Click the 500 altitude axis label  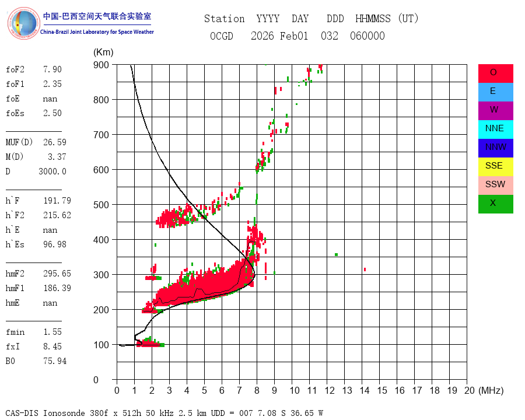tap(101, 205)
